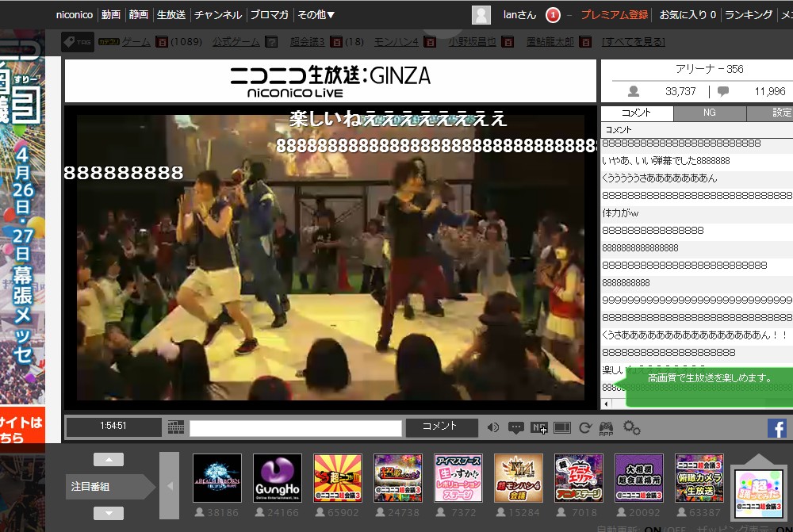
Task: Share the stream via Facebook icon
Action: tap(776, 429)
